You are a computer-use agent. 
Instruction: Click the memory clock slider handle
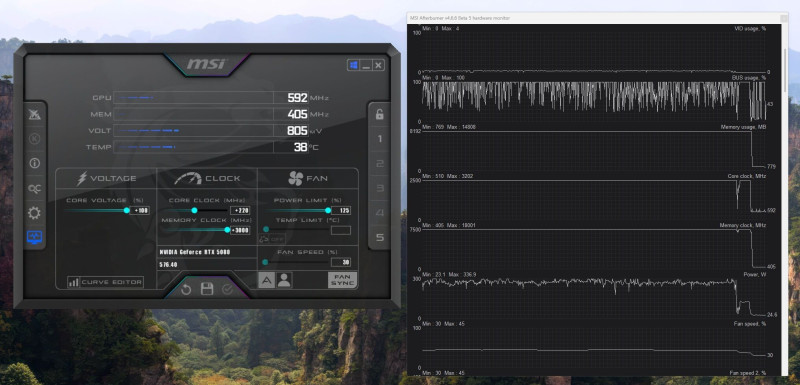pyautogui.click(x=228, y=229)
